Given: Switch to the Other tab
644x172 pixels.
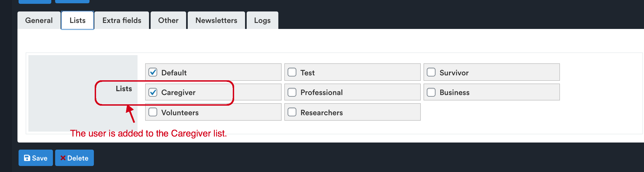Looking at the screenshot, I should click(168, 20).
